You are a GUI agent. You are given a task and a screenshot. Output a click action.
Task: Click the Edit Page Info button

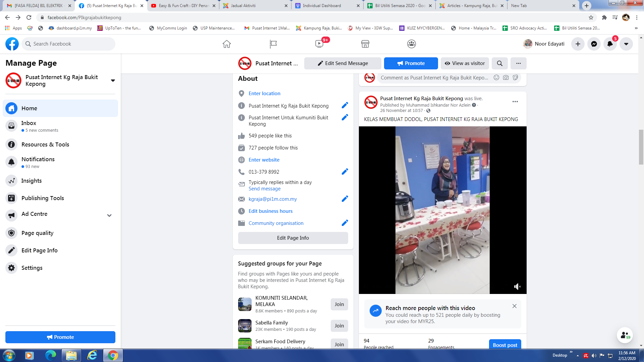click(x=293, y=238)
